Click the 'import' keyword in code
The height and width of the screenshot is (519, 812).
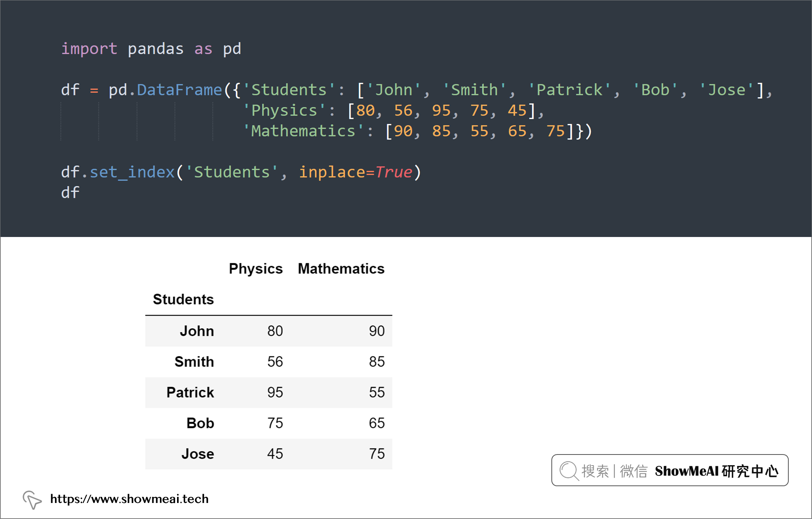(89, 49)
